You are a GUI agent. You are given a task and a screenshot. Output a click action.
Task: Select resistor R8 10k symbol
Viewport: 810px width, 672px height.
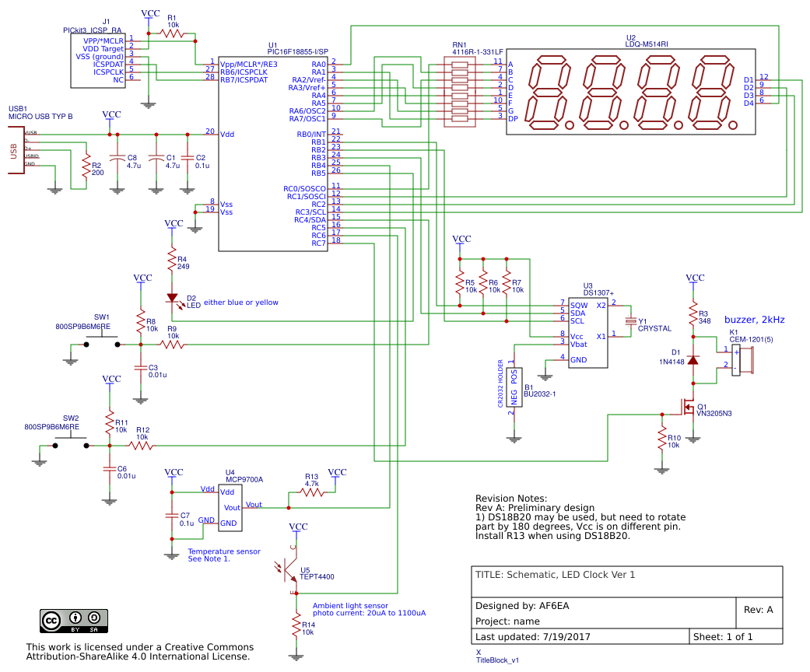[141, 322]
